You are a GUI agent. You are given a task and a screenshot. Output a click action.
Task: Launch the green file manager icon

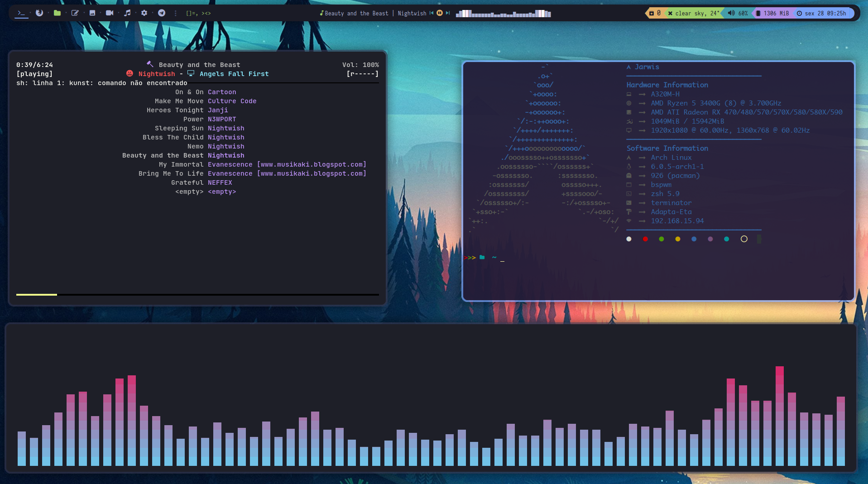pyautogui.click(x=57, y=13)
